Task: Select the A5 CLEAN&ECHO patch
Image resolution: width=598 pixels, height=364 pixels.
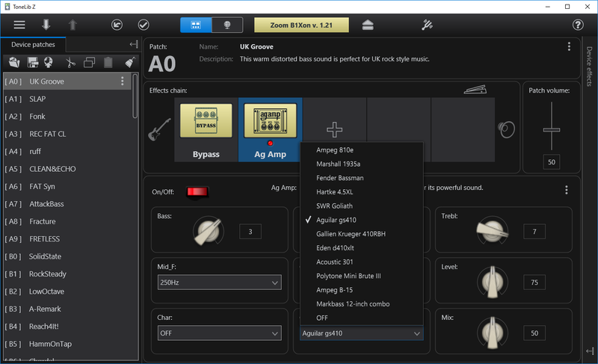Action: click(x=67, y=169)
